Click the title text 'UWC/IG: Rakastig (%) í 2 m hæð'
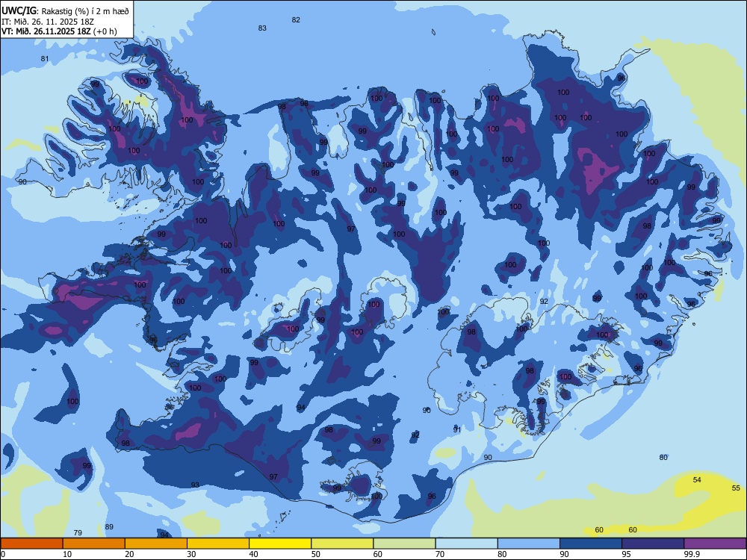Image resolution: width=747 pixels, height=560 pixels. (x=65, y=10)
